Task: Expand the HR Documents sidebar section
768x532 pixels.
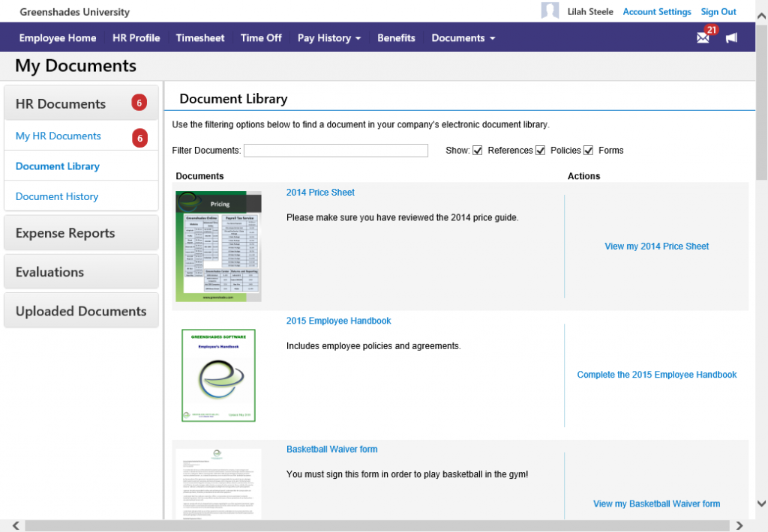Action: pos(81,103)
